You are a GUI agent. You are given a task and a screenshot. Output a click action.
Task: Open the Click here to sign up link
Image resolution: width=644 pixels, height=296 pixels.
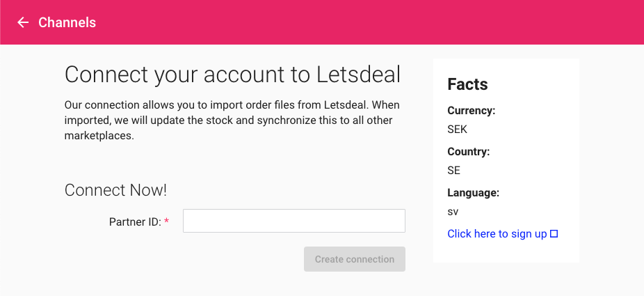[x=497, y=234]
